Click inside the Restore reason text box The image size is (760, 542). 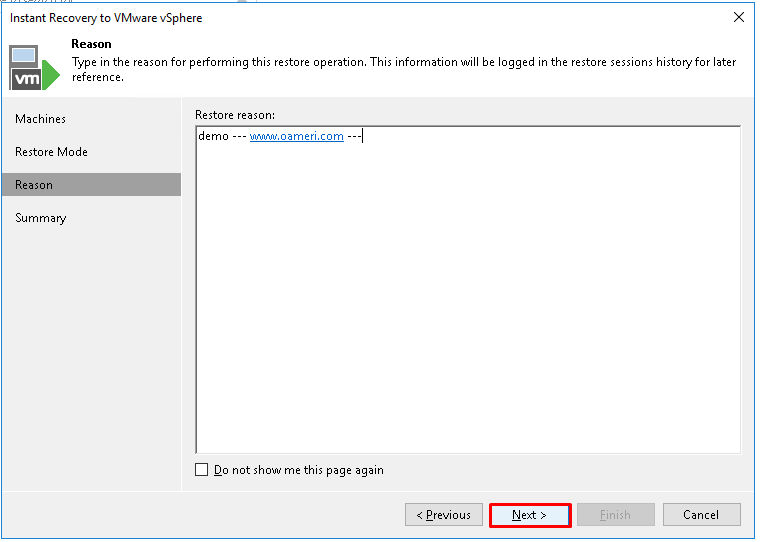(468, 290)
